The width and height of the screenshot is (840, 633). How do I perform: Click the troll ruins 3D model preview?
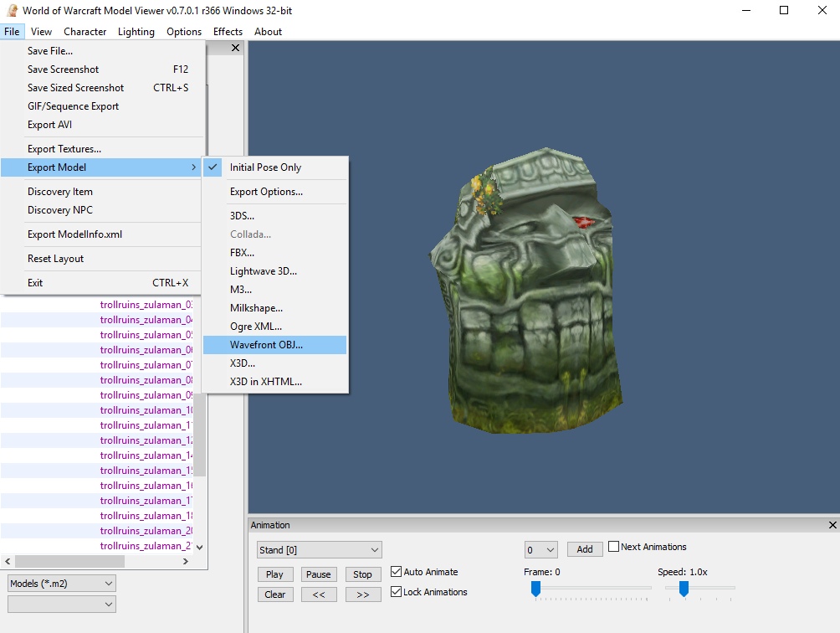pyautogui.click(x=528, y=290)
